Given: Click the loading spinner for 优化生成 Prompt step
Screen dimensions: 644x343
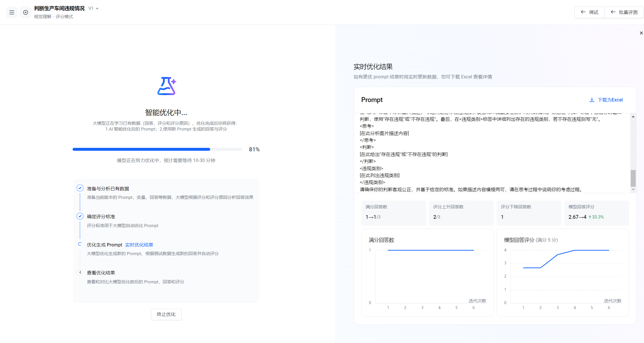Looking at the screenshot, I should click(80, 244).
